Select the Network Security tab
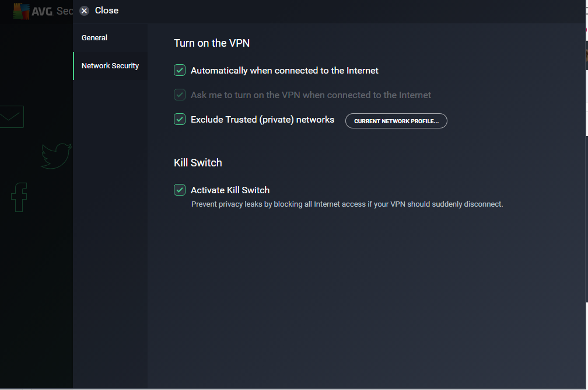588x390 pixels. pyautogui.click(x=110, y=66)
